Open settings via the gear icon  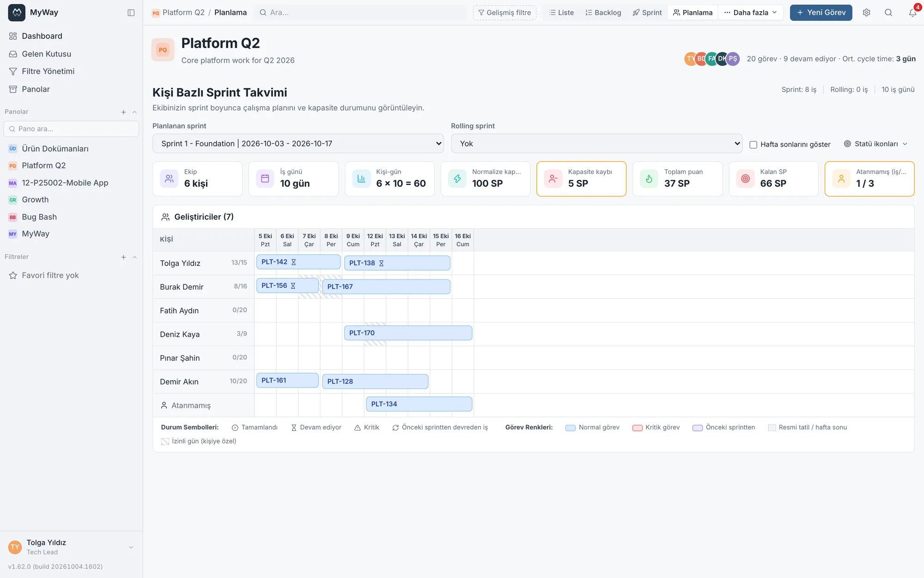tap(866, 12)
